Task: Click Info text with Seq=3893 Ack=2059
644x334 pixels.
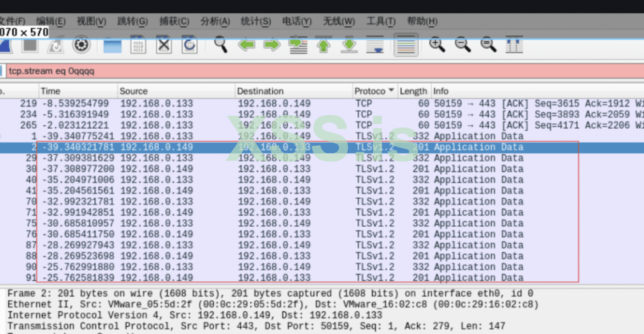Action: click(x=539, y=115)
